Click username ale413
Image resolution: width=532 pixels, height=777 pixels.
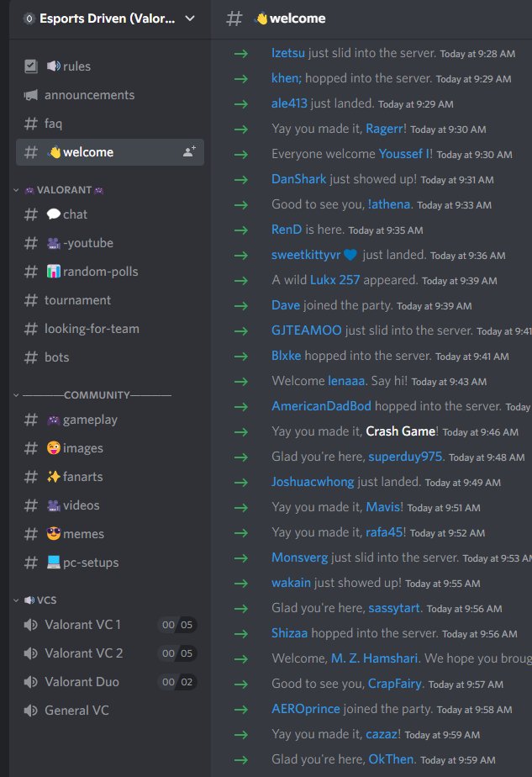[289, 103]
